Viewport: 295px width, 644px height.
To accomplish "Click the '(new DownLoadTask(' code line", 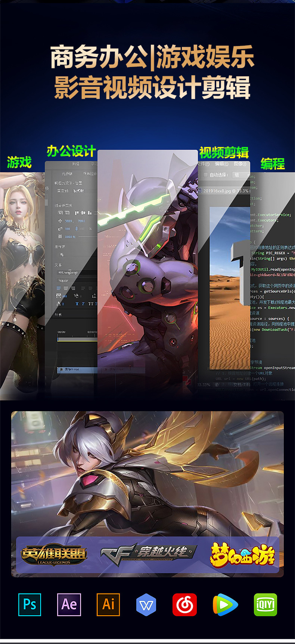I will (x=273, y=329).
